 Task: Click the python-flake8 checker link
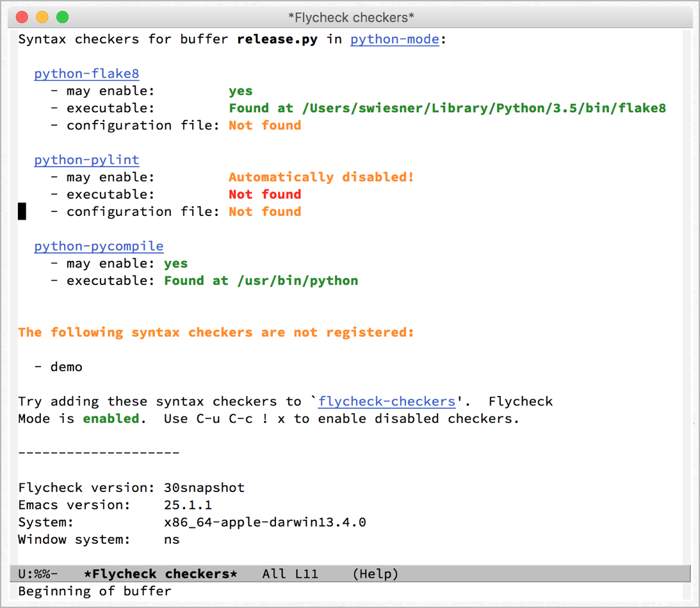pos(86,74)
